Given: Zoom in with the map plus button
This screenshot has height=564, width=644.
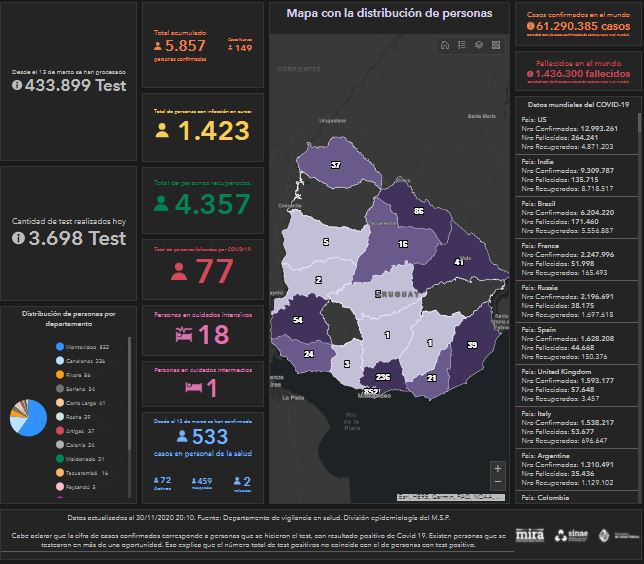Looking at the screenshot, I should pyautogui.click(x=498, y=468).
